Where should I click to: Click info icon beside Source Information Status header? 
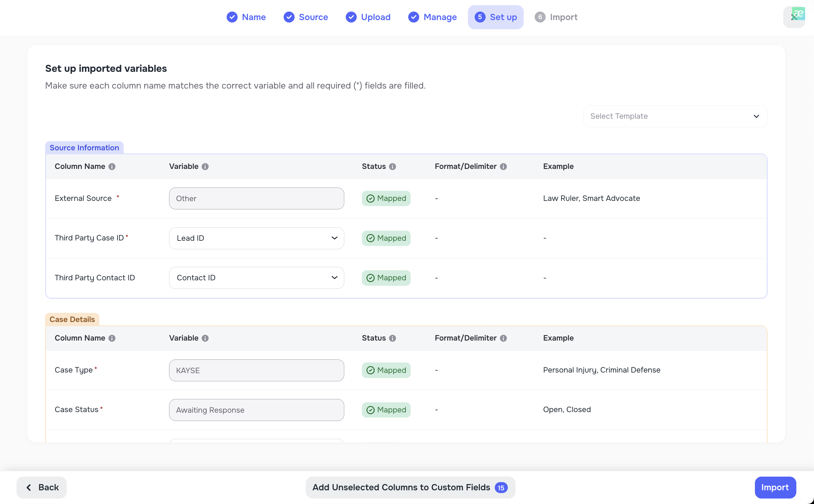tap(392, 167)
